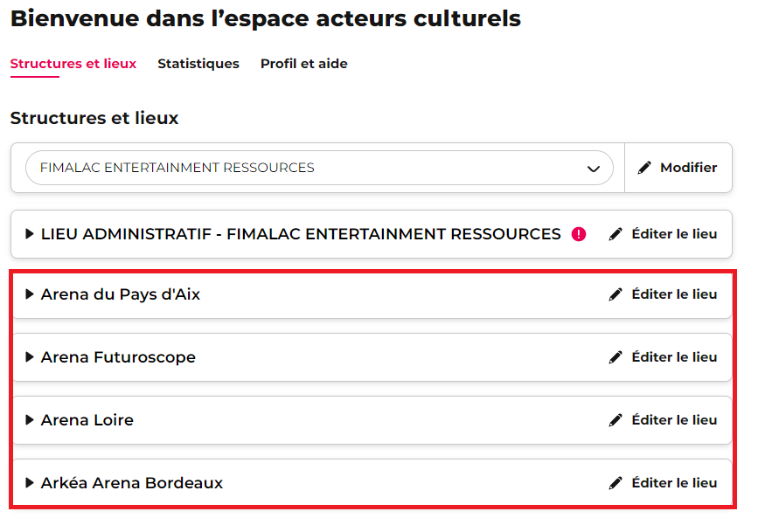This screenshot has height=532, width=765.
Task: Click the Structures et lieux section heading
Action: click(x=94, y=118)
